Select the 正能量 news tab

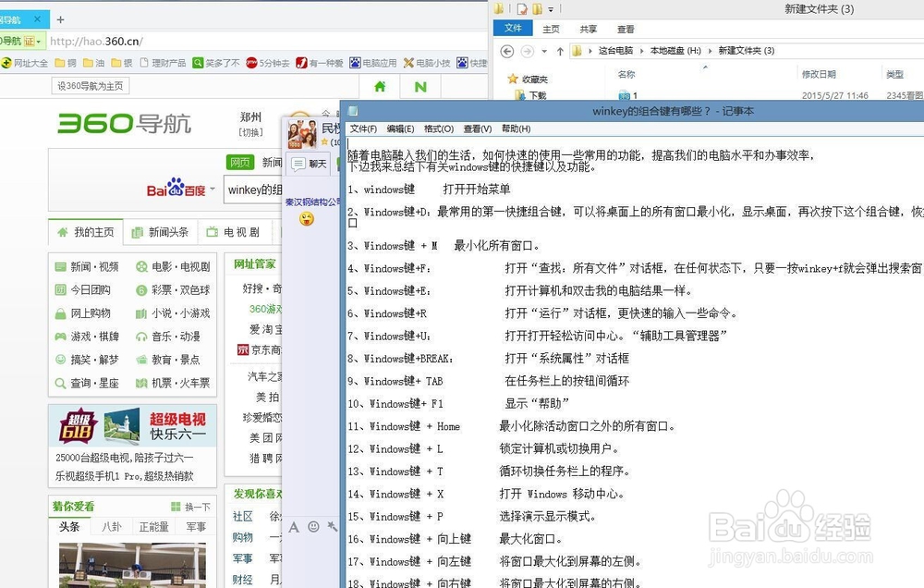coord(153,527)
